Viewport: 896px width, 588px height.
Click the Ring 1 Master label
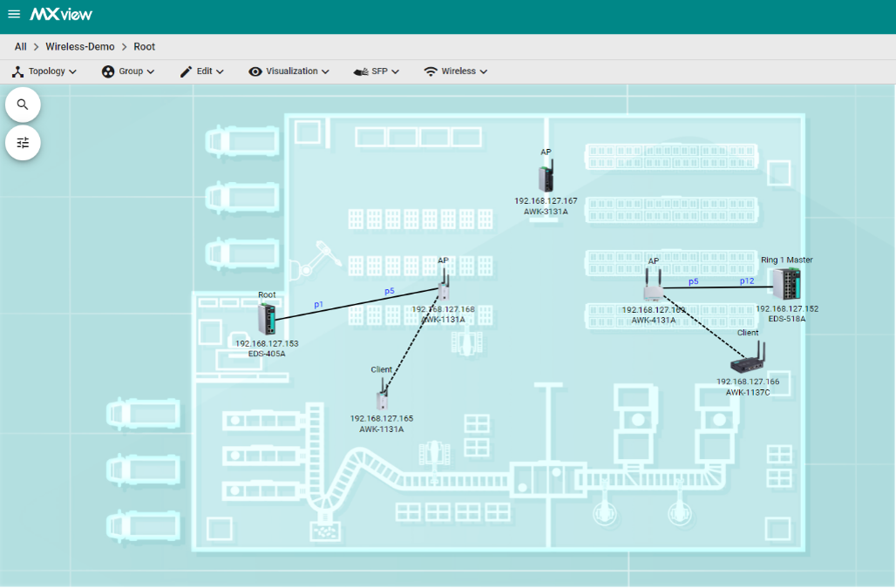coord(787,260)
